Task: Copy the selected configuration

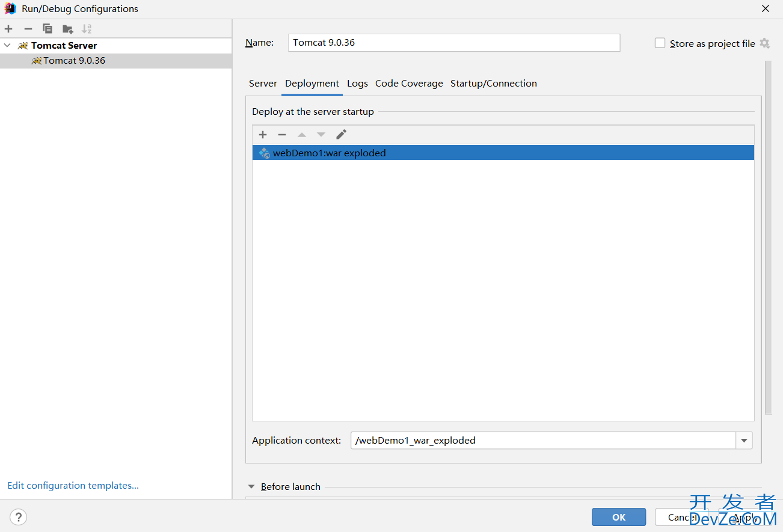Action: point(48,29)
